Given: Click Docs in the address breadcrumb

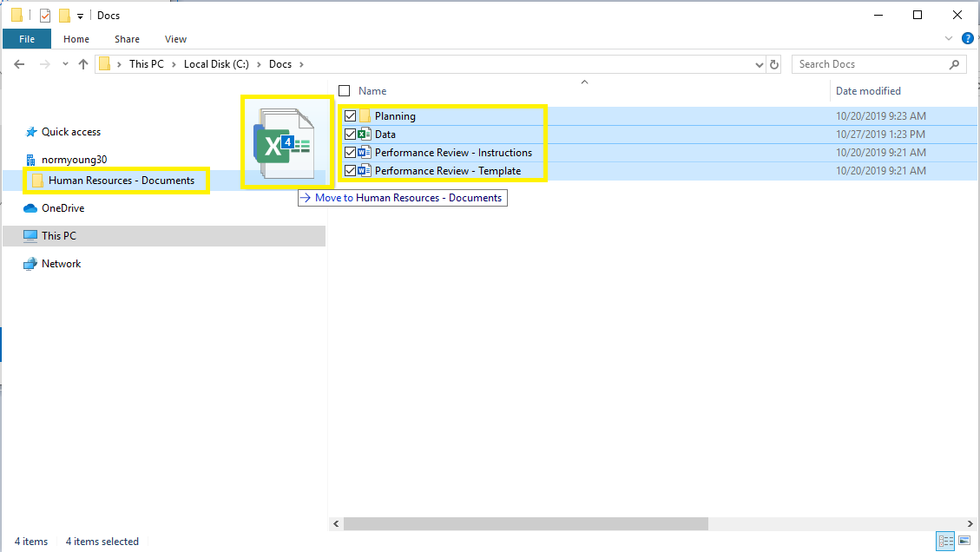Looking at the screenshot, I should [280, 64].
